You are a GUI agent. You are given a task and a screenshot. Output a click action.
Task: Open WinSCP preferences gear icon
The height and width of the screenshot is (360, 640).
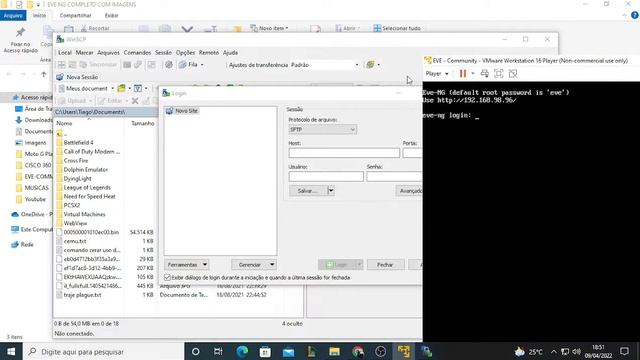coord(169,64)
